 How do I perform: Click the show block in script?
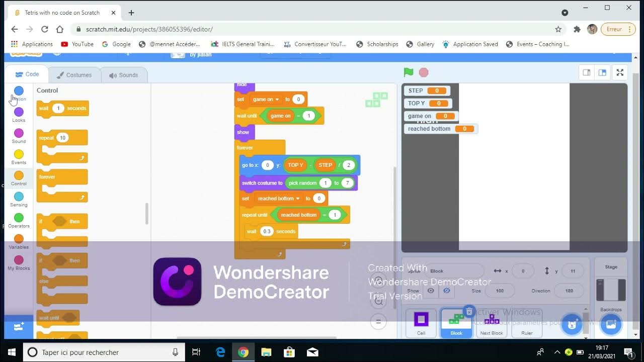pyautogui.click(x=245, y=132)
